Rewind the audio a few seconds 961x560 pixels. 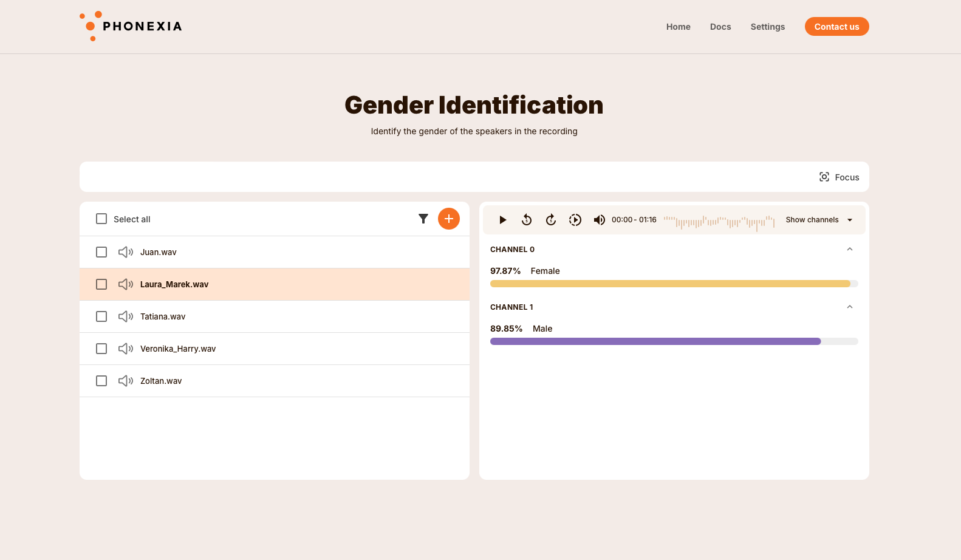pos(527,220)
